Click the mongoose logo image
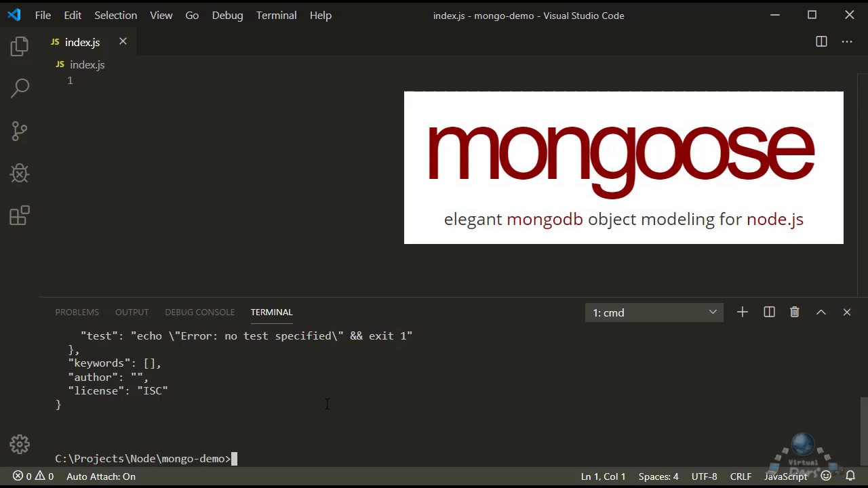The width and height of the screenshot is (868, 488). pos(623,167)
